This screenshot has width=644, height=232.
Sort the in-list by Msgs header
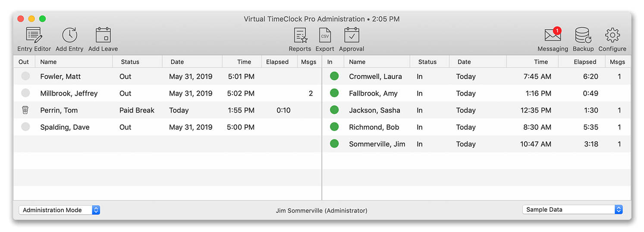click(617, 62)
